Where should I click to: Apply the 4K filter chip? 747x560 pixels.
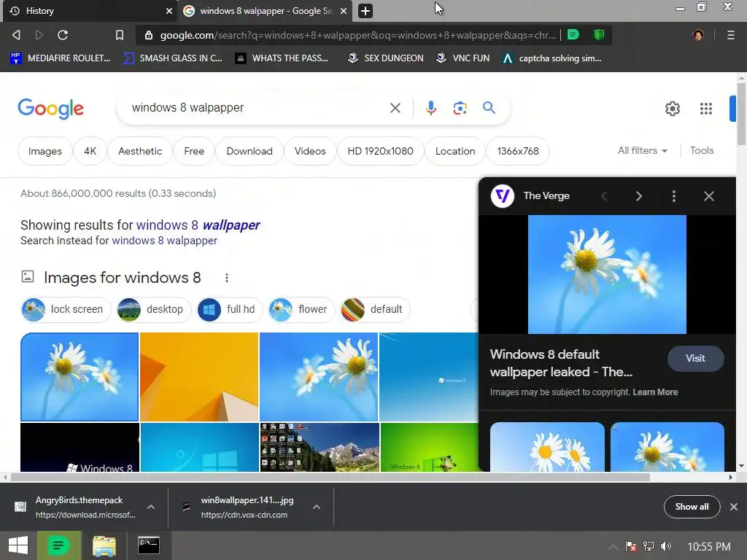tap(90, 151)
